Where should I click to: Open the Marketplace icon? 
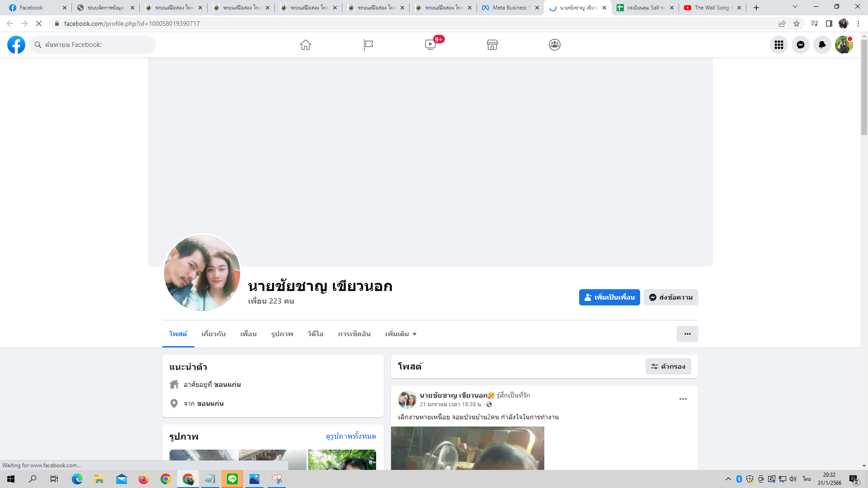(x=492, y=45)
